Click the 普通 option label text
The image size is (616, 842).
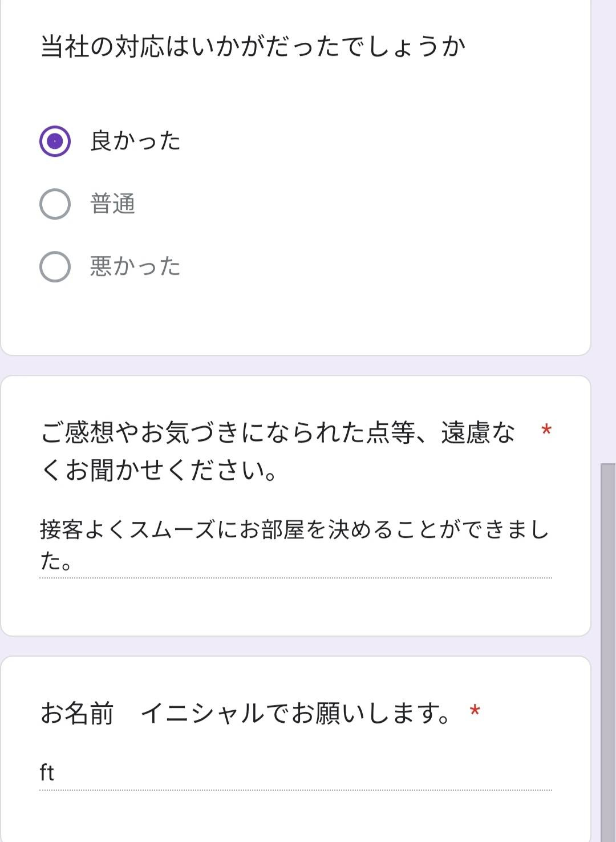pyautogui.click(x=112, y=204)
